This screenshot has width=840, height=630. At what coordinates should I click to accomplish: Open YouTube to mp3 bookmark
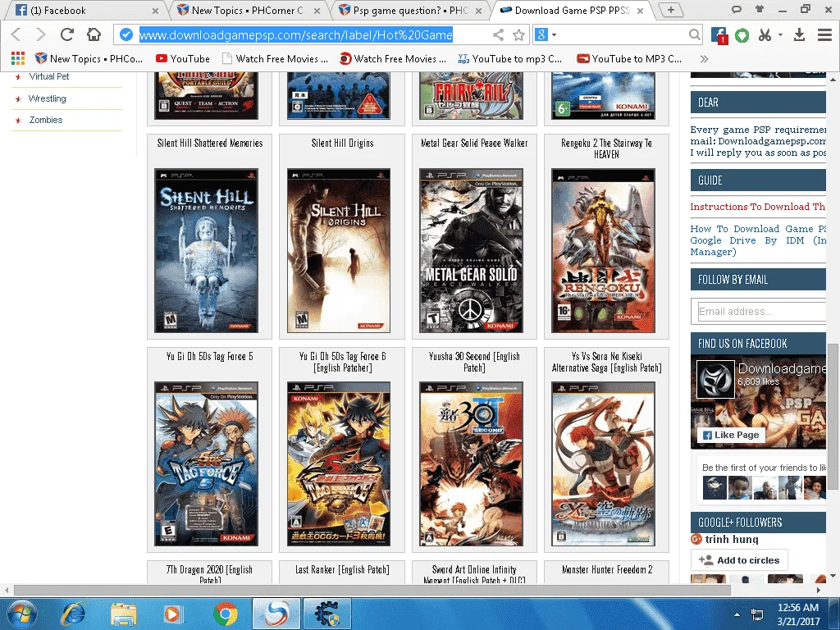pos(509,59)
